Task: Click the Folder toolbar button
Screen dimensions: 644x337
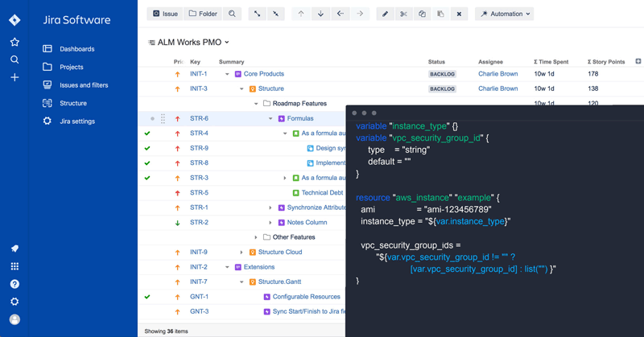Action: 203,14
